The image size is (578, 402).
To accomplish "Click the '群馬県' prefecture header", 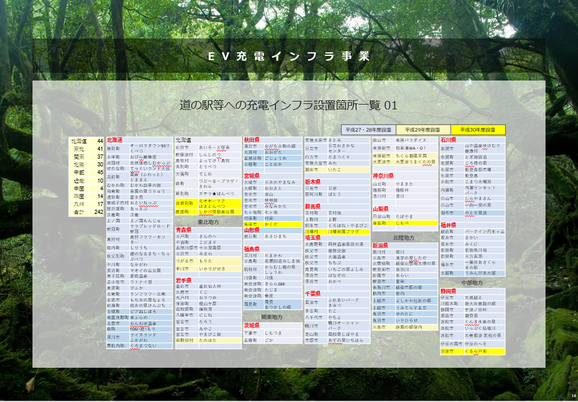I will (313, 206).
